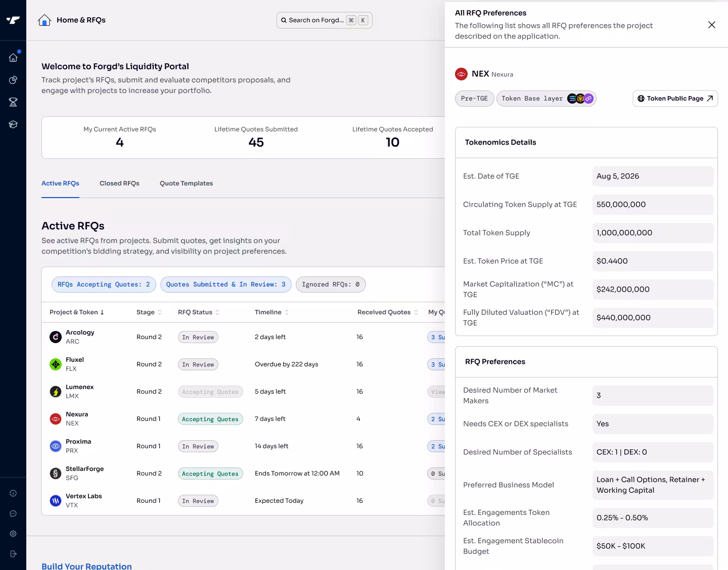728x570 pixels.
Task: Open the graduation cap academy sidebar icon
Action: tap(13, 124)
